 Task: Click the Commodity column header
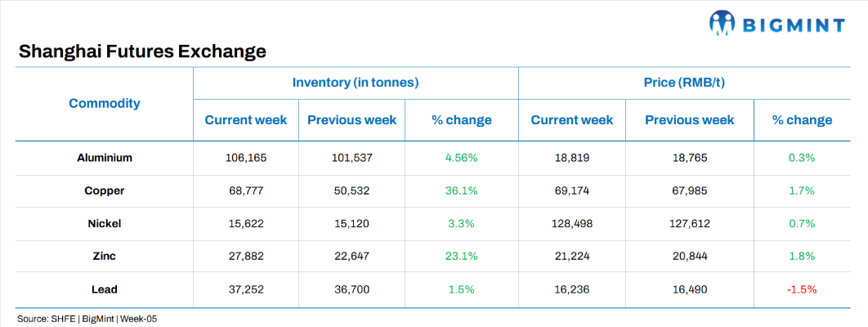[x=104, y=103]
